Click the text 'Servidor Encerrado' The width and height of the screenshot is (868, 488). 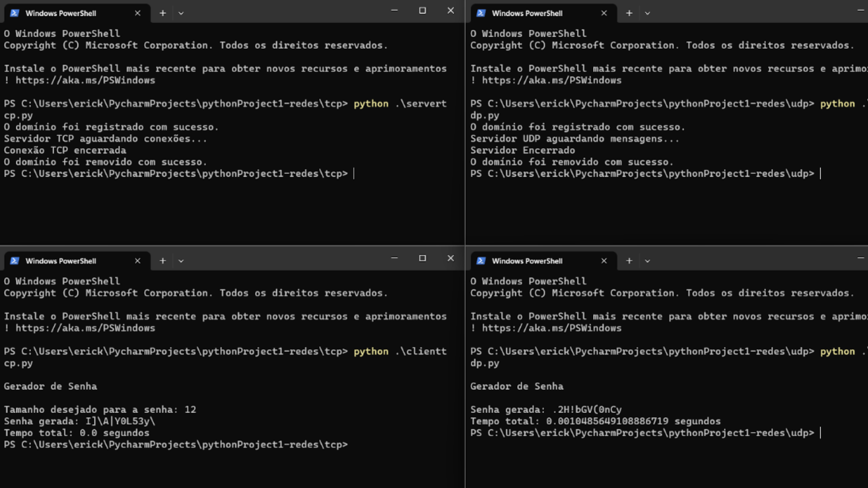click(523, 150)
